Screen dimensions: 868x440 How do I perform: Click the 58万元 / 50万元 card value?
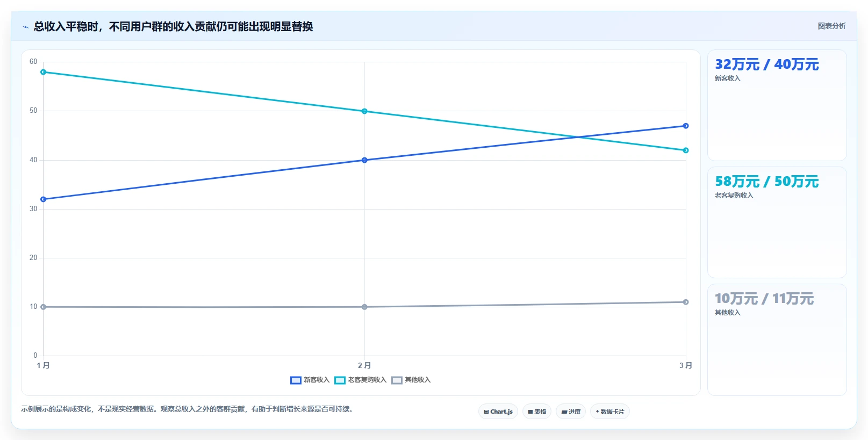click(767, 182)
